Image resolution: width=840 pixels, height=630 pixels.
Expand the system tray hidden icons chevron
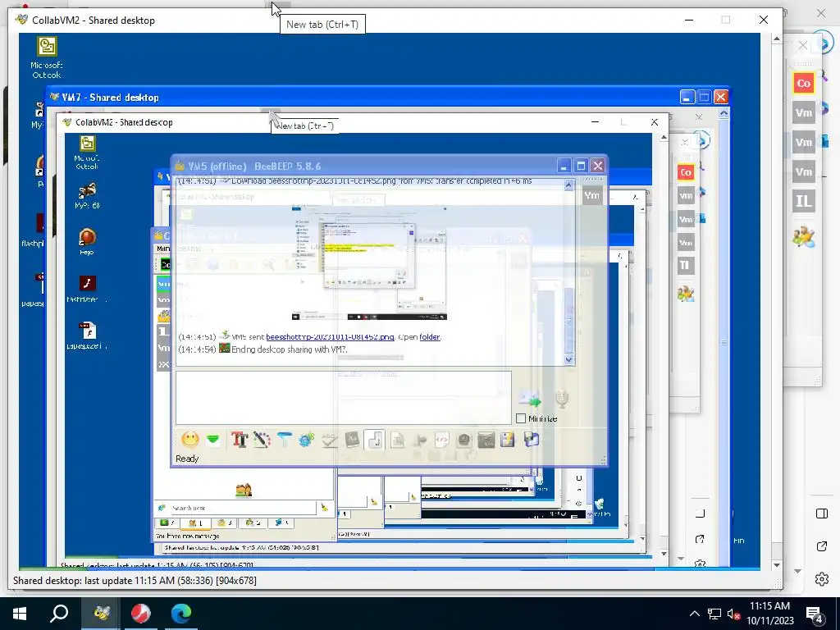[x=694, y=614]
